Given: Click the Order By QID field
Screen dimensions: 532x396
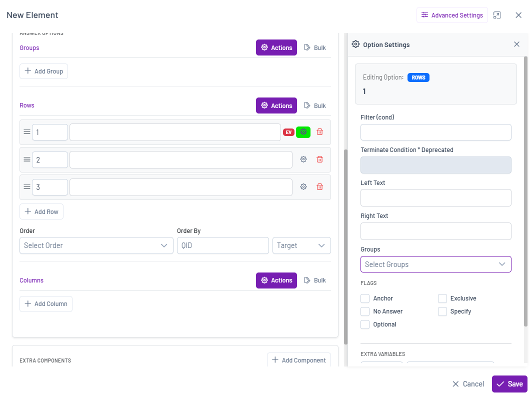Looking at the screenshot, I should [x=223, y=245].
